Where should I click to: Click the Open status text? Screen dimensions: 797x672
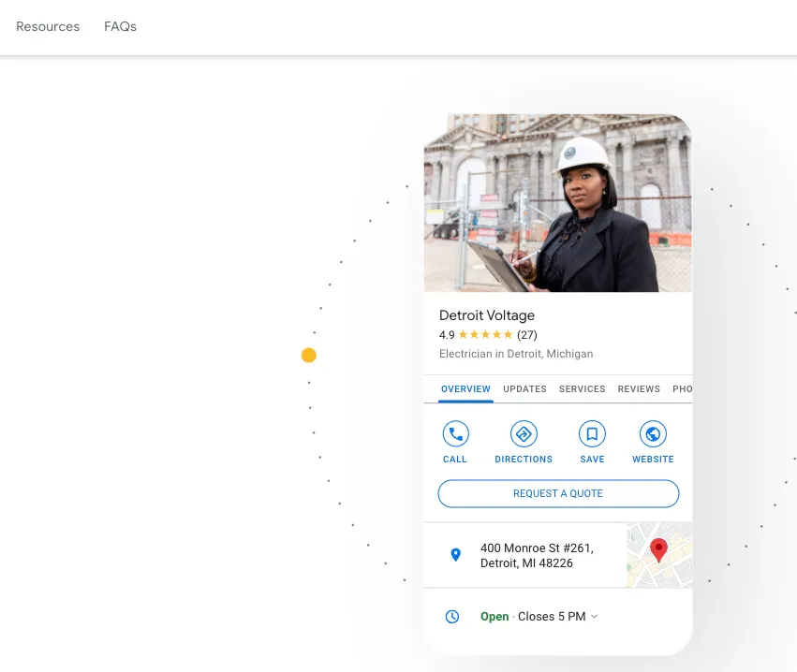pos(494,617)
